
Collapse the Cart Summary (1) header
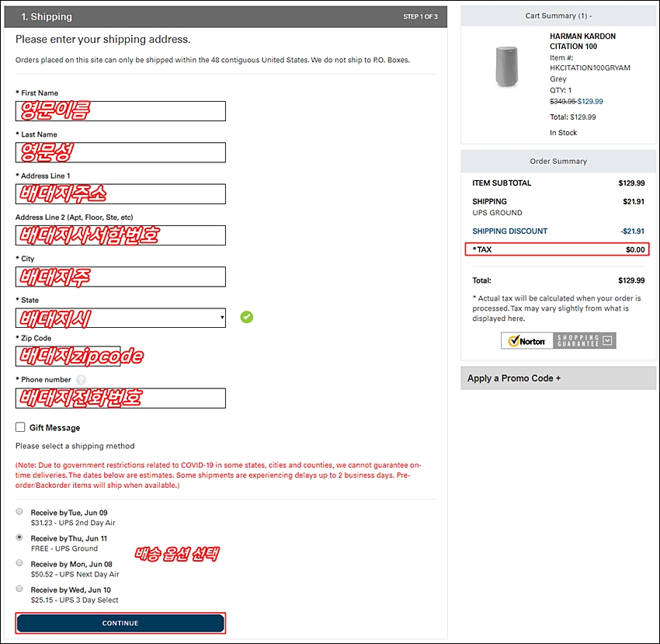click(558, 16)
